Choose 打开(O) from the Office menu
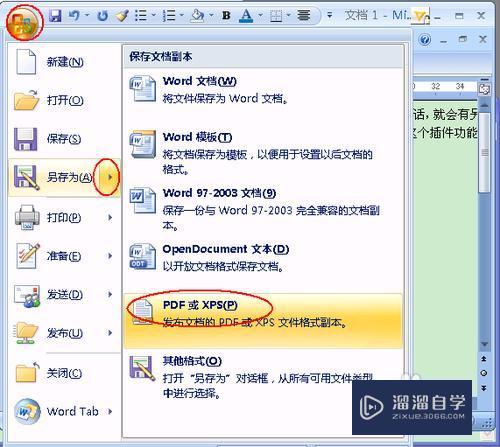The width and height of the screenshot is (500, 447). 64,100
